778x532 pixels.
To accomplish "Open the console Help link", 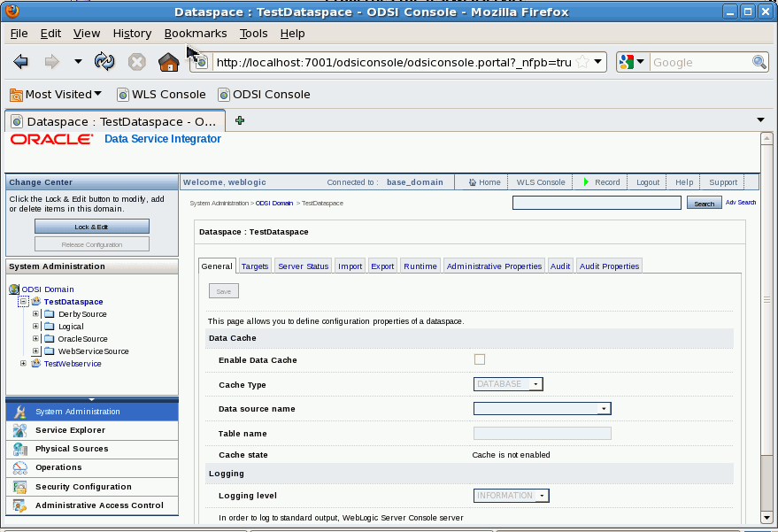I will coord(683,182).
